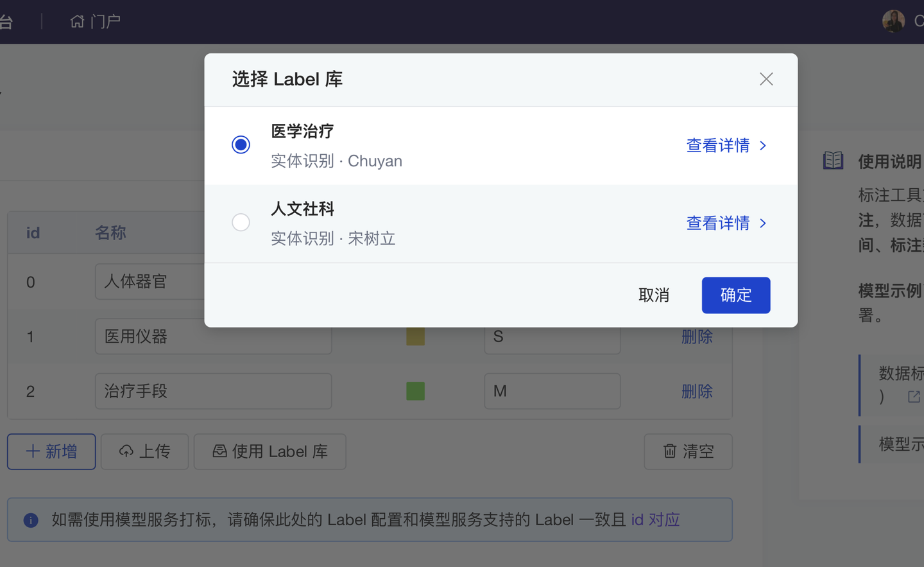Click the 使用说明 heading
This screenshot has height=567, width=924.
[889, 161]
